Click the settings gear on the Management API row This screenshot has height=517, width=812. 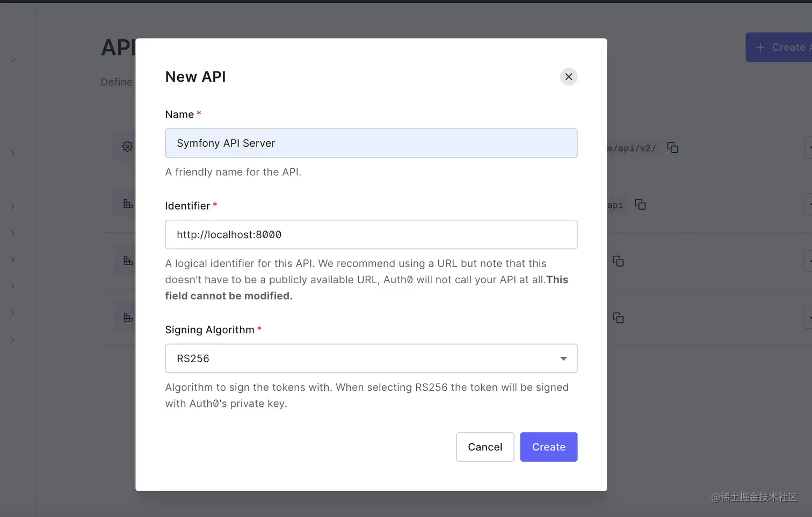pos(127,146)
